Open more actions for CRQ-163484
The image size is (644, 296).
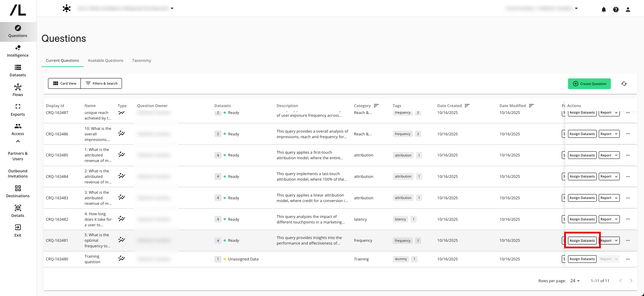[x=628, y=176]
